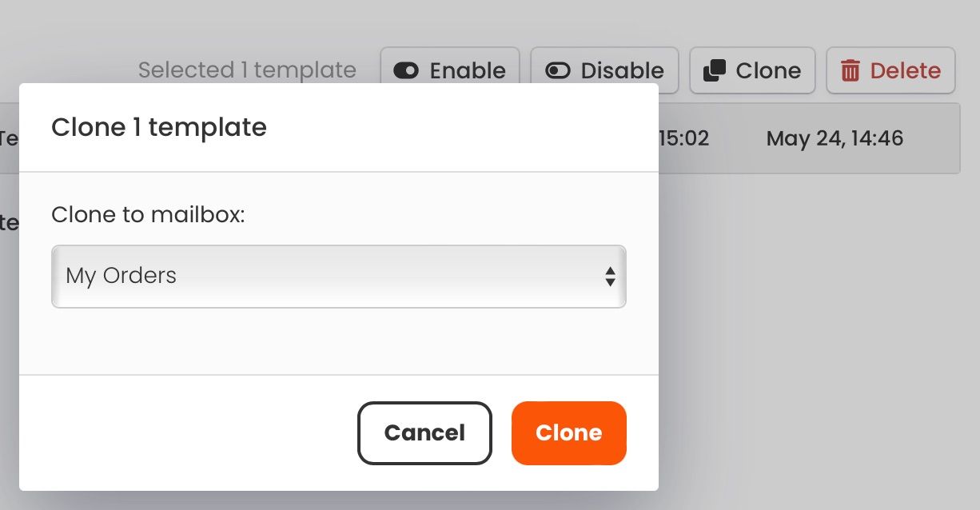This screenshot has height=510, width=980.
Task: Click the toggle-off icon in the Disable button
Action: pyautogui.click(x=557, y=70)
